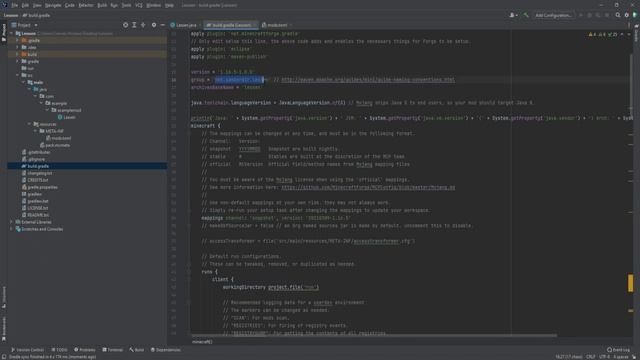
Task: Select gradle.properties in the project tree
Action: point(40,187)
